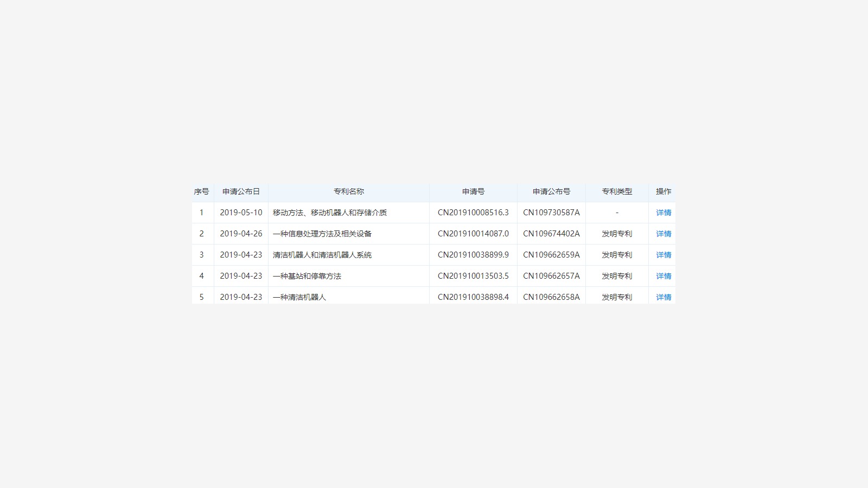
Task: Select patent name 一种清洁机器人
Action: tap(299, 297)
